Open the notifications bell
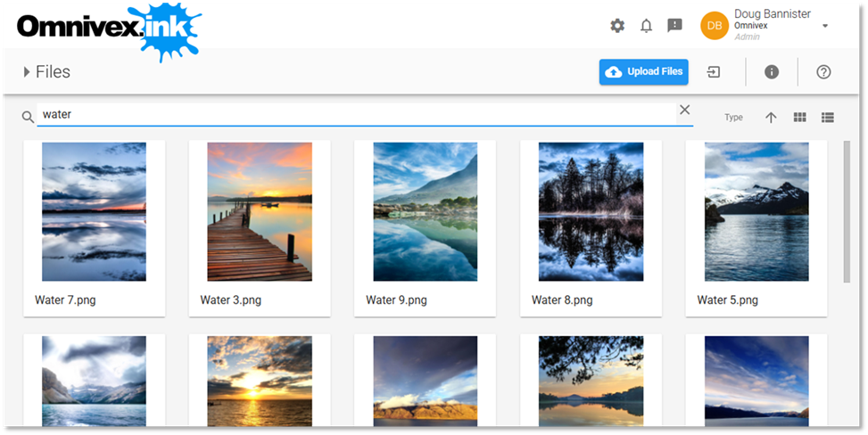The image size is (868, 435). 646,26
